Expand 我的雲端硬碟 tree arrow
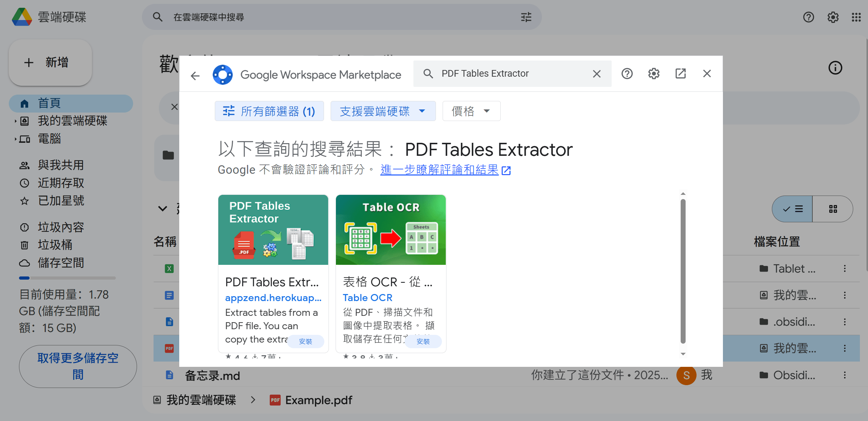The width and height of the screenshot is (868, 421). [15, 121]
